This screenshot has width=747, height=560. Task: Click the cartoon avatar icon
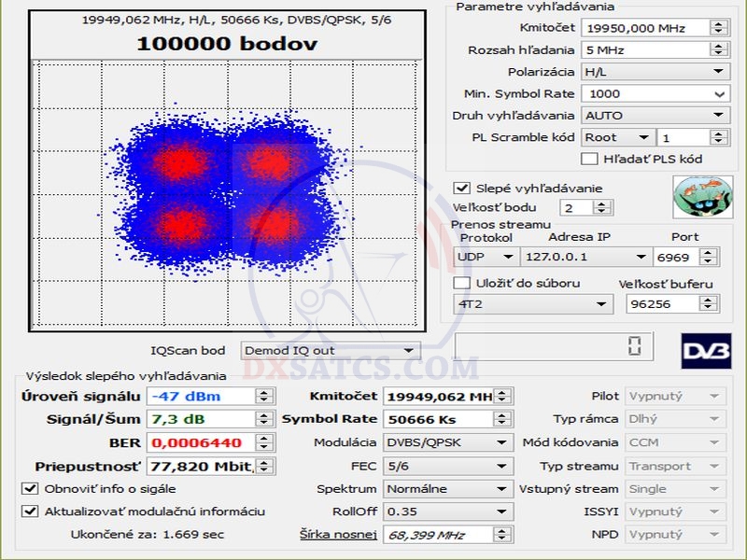click(697, 197)
